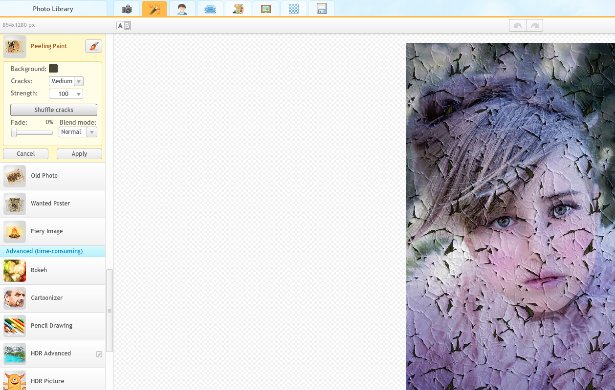Open the Blend mode Normal dropdown
The height and width of the screenshot is (390, 615).
click(x=78, y=132)
